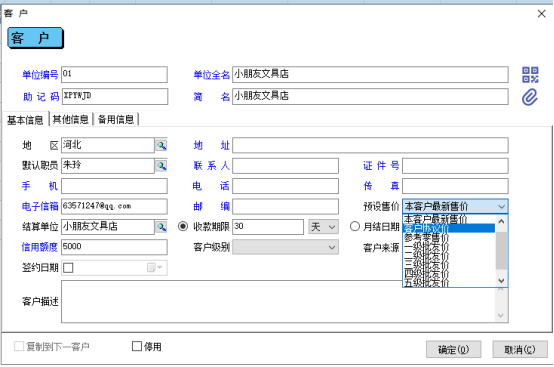Click the 默认职员 field showing 朱玲
This screenshot has width=554, height=367.
(x=108, y=166)
